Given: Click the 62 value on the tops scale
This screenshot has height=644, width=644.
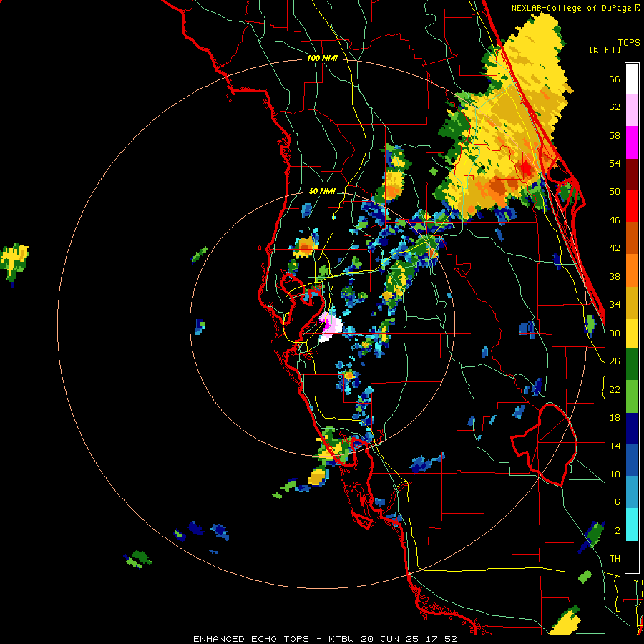Looking at the screenshot, I should coord(615,107).
